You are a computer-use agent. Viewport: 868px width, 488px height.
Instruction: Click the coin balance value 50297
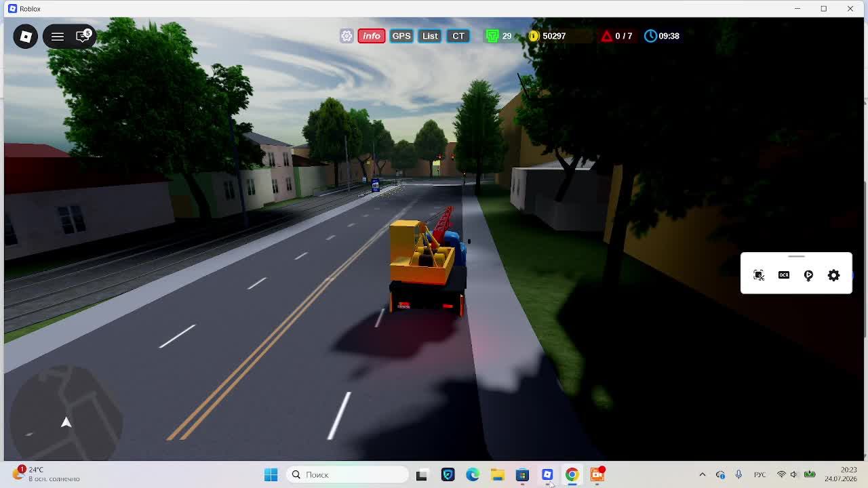coord(554,36)
